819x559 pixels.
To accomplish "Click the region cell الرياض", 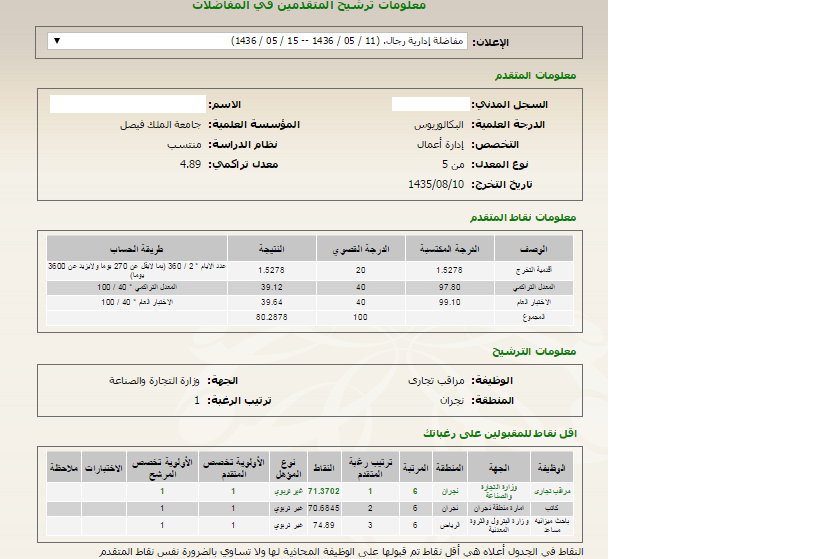I will [x=450, y=525].
